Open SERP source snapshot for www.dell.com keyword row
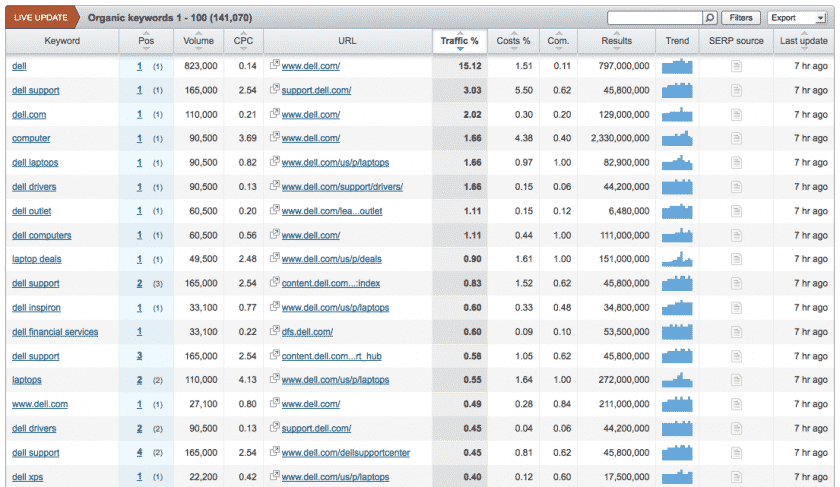Screen dimensions: 840x487 (x=736, y=404)
